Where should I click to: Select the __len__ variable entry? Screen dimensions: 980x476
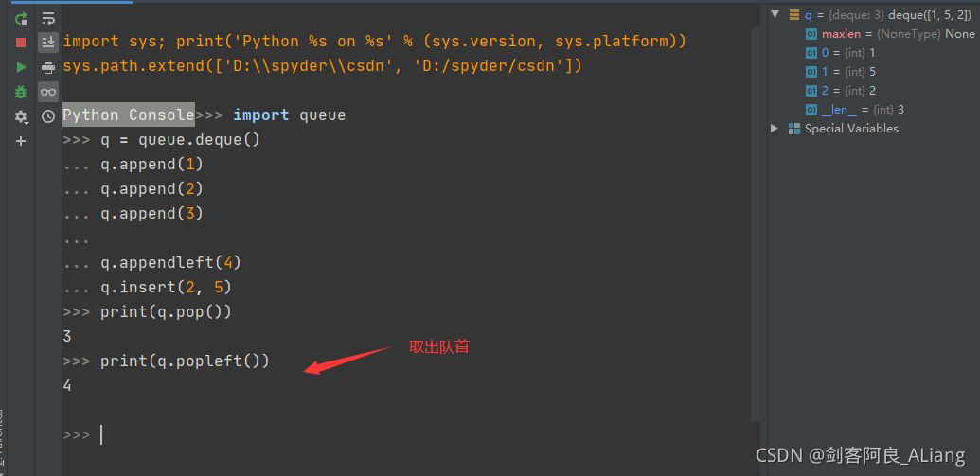[x=862, y=110]
